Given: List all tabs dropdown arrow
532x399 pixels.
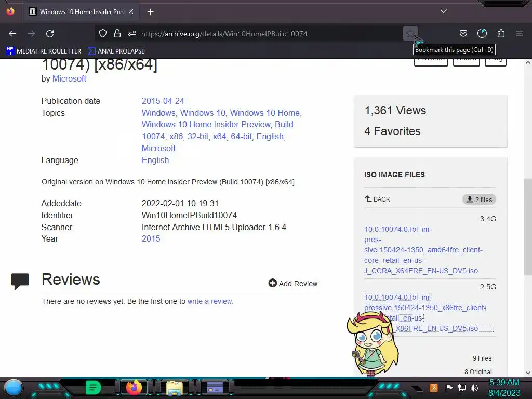Looking at the screenshot, I should pyautogui.click(x=444, y=11).
